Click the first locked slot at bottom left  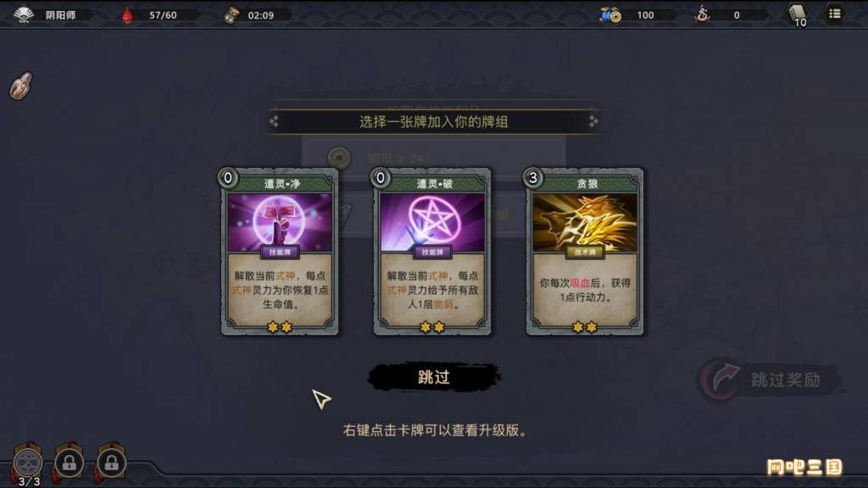click(x=70, y=462)
